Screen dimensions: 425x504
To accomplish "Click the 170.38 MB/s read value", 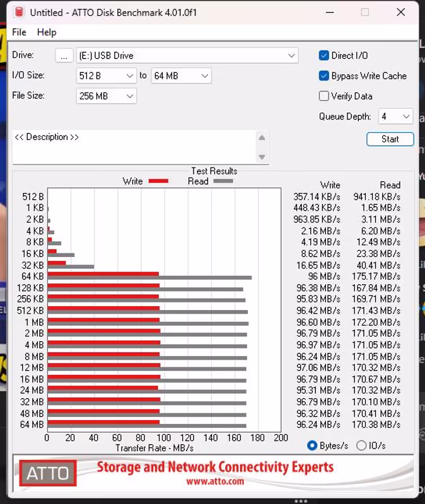I will pos(376,425).
